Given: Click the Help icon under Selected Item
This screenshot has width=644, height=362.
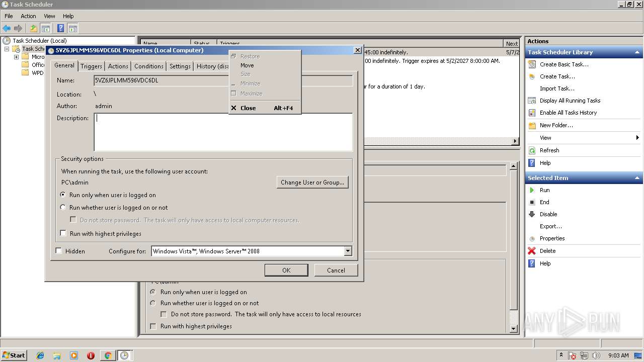Looking at the screenshot, I should coord(532,263).
